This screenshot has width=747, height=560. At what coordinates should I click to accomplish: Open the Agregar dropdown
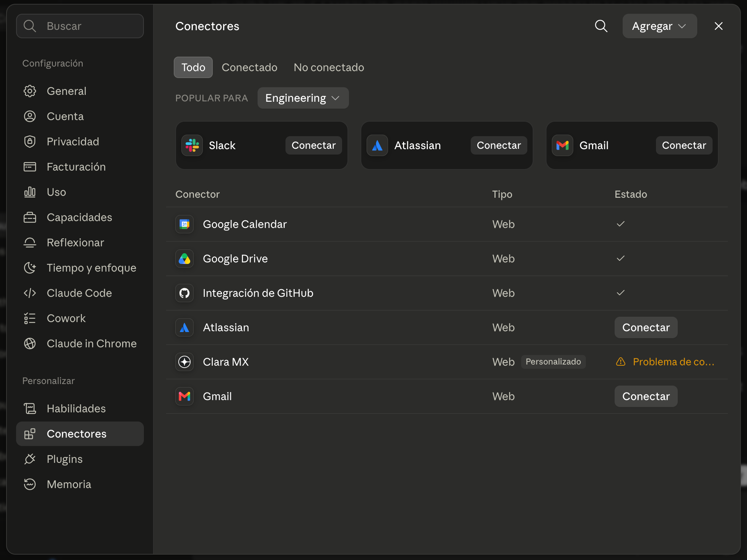(659, 26)
